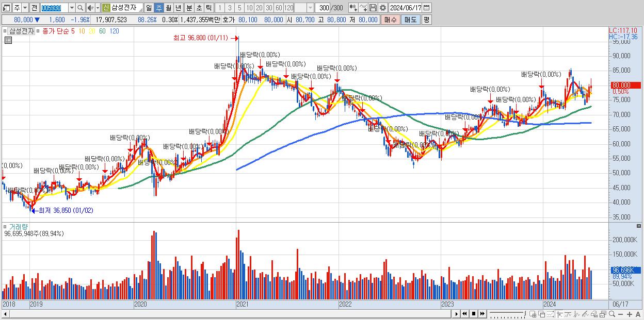Click the rewind button in bottom bar
Image resolution: width=644 pixels, height=320 pixels.
click(x=464, y=314)
